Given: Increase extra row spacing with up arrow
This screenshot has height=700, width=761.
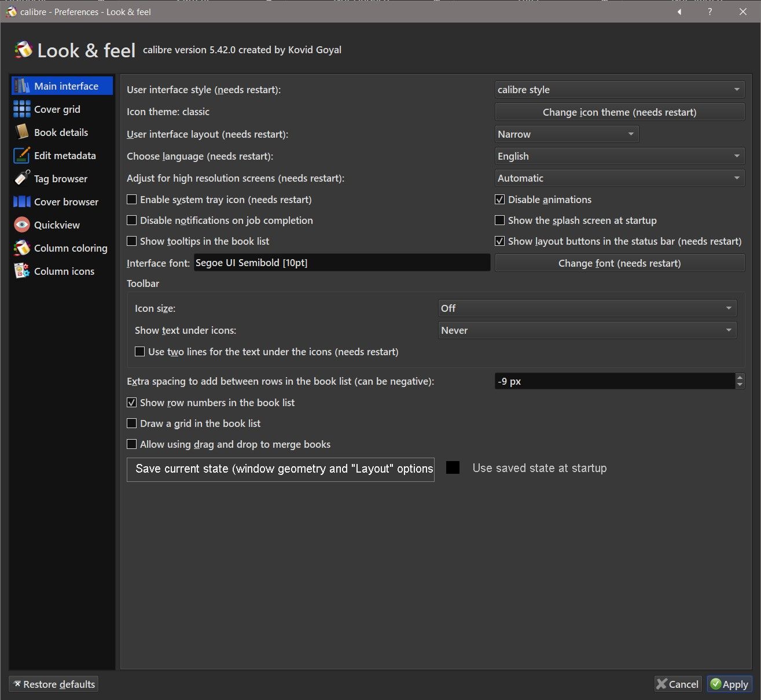Looking at the screenshot, I should coord(740,377).
